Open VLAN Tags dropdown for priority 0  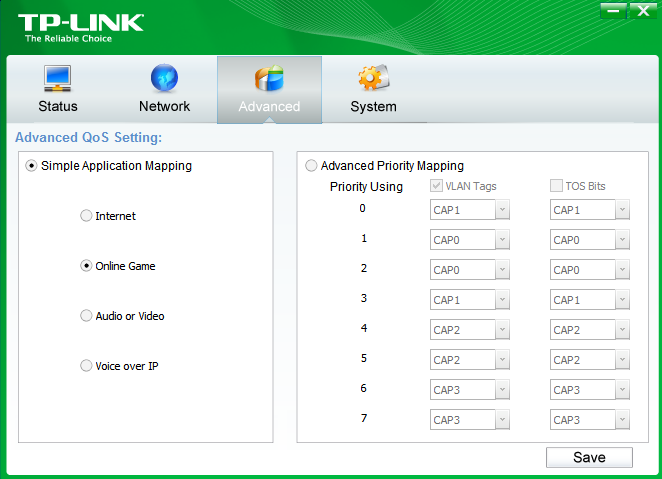[x=469, y=210]
